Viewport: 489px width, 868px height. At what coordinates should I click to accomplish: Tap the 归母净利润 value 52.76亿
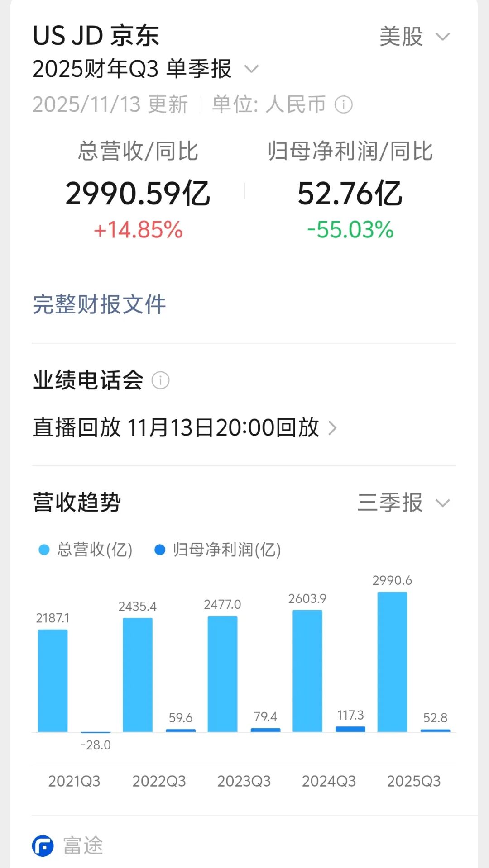(x=350, y=194)
